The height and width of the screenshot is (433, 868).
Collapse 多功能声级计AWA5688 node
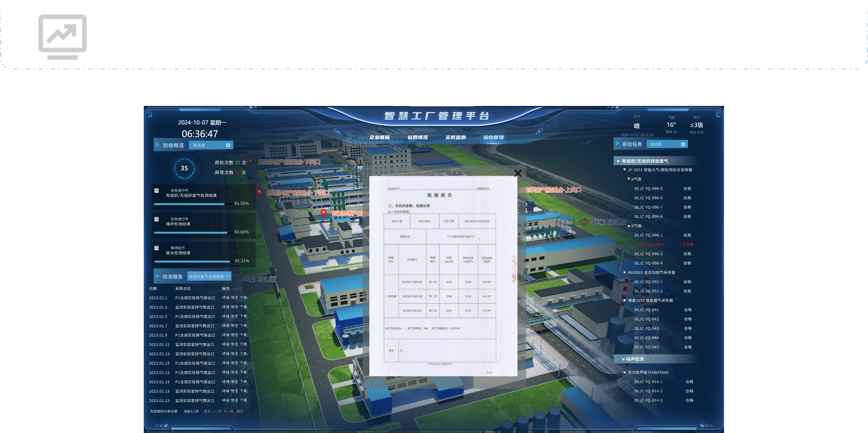624,372
